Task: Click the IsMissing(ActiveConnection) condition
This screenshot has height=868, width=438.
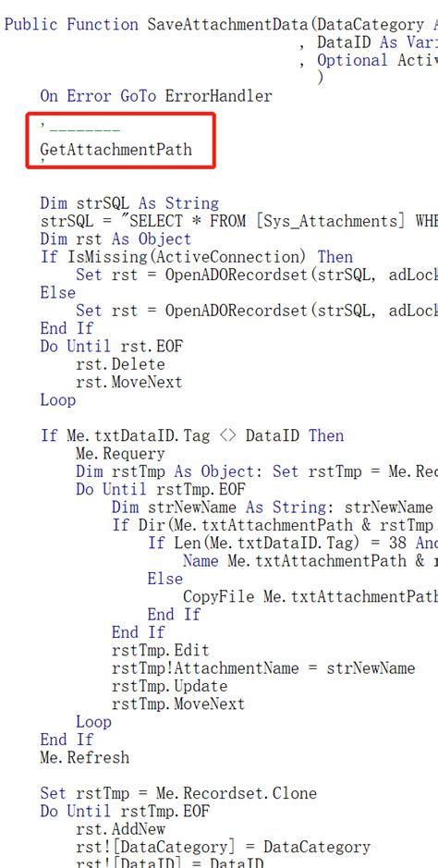Action: [x=188, y=257]
